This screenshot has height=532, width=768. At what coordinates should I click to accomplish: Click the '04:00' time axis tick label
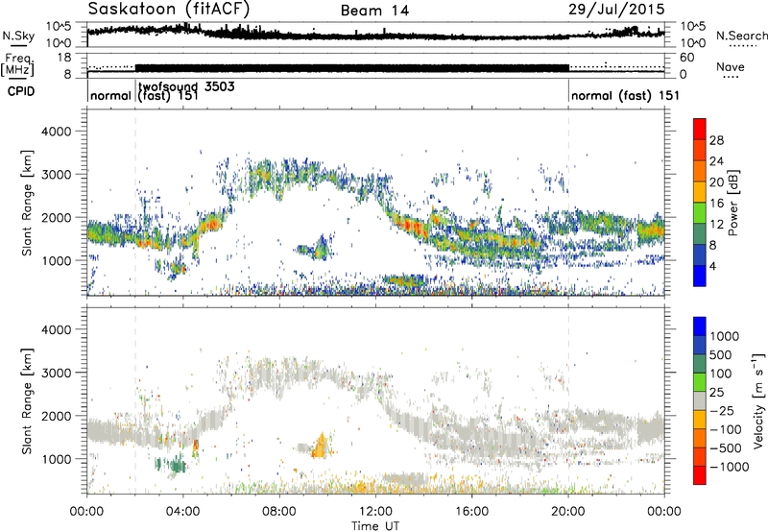point(182,512)
